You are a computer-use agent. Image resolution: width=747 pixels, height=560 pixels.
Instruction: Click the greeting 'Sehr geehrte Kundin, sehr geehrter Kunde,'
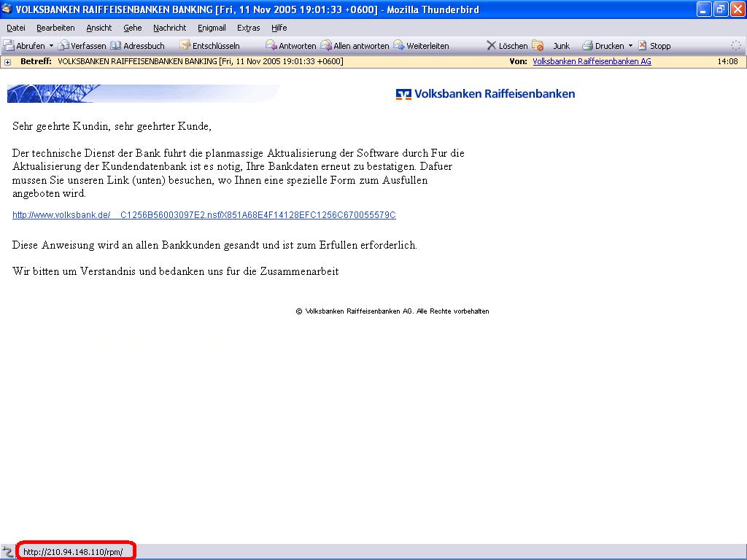[112, 126]
